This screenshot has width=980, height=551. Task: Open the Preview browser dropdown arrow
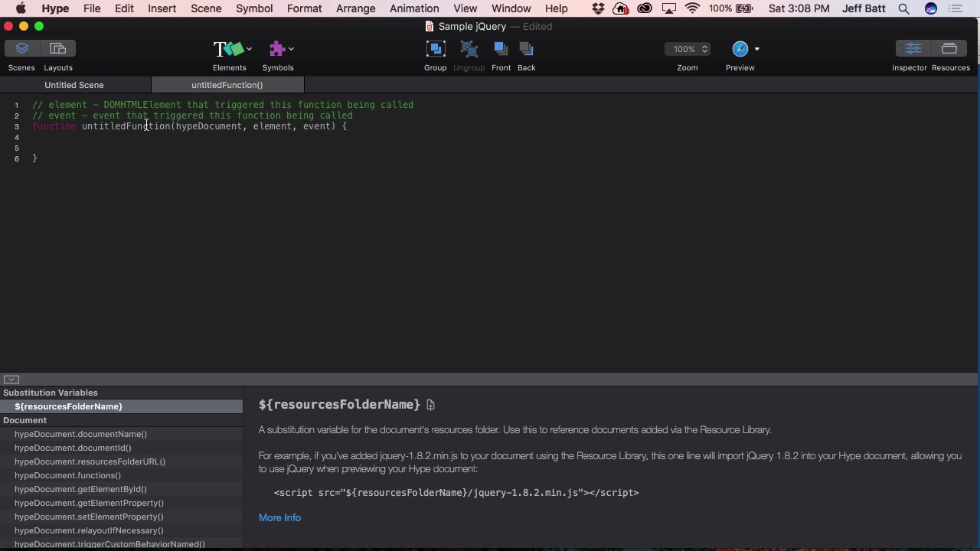click(x=756, y=49)
